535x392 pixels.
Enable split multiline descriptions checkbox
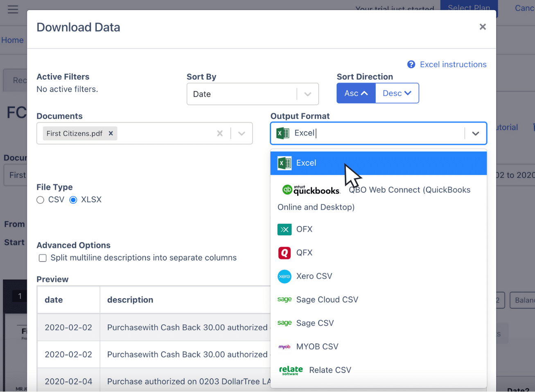pos(43,258)
